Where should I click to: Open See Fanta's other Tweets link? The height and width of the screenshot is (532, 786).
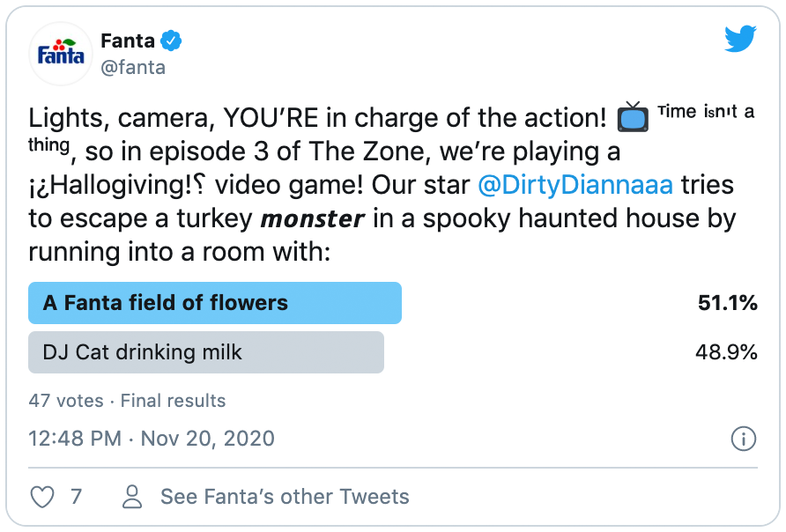pyautogui.click(x=285, y=497)
